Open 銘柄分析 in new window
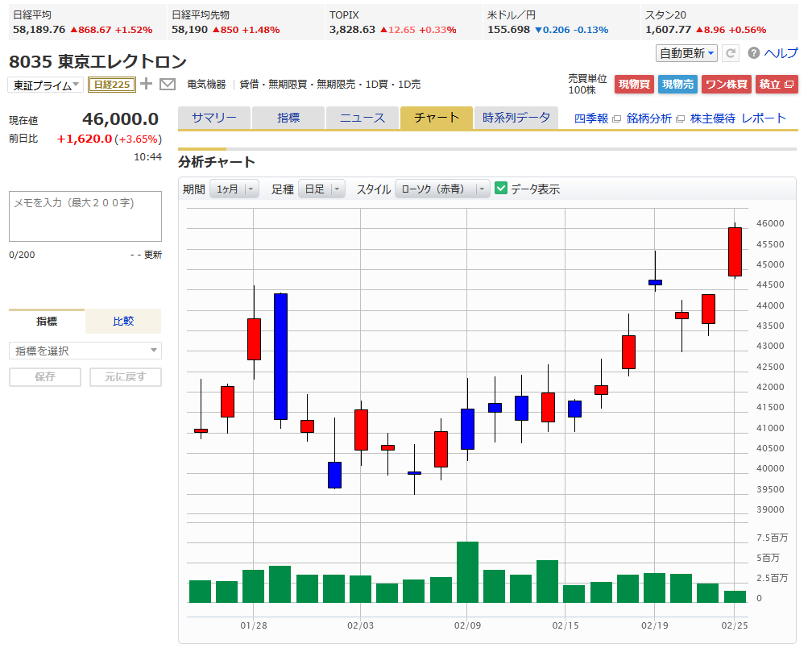 pos(655,118)
